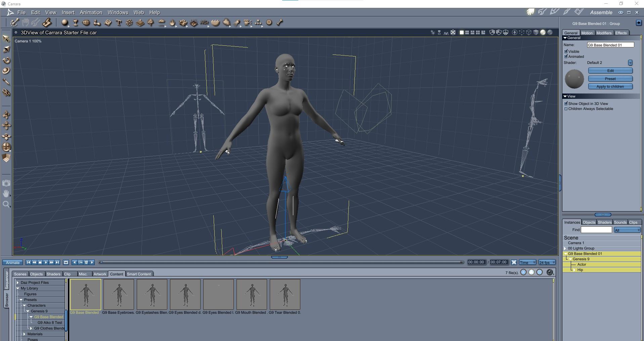The image size is (644, 341).
Task: Click the play button in timeline
Action: [46, 262]
